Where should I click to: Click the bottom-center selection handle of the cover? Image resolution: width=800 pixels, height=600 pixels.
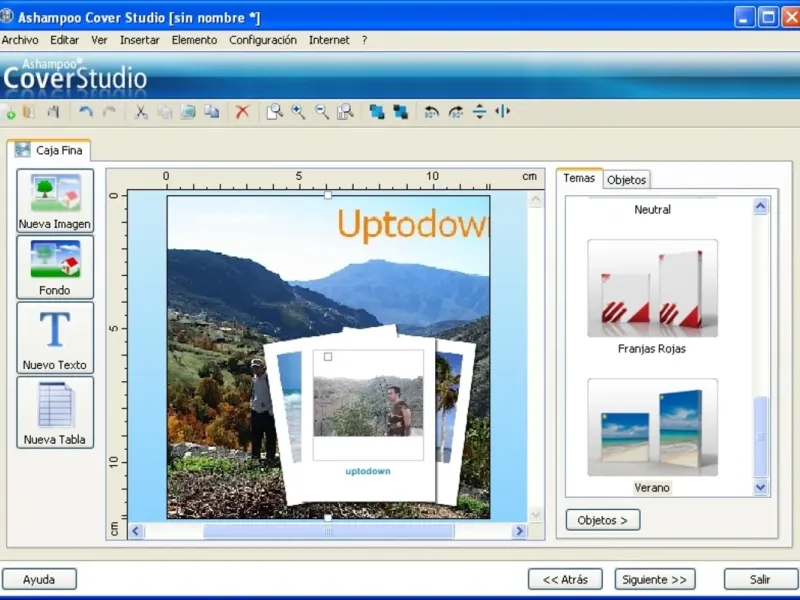pos(328,518)
